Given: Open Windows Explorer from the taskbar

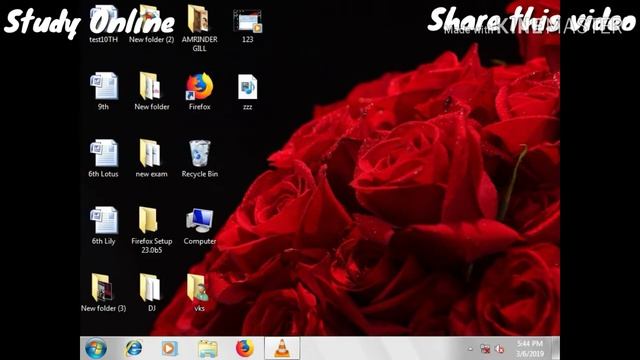Looking at the screenshot, I should (x=207, y=349).
